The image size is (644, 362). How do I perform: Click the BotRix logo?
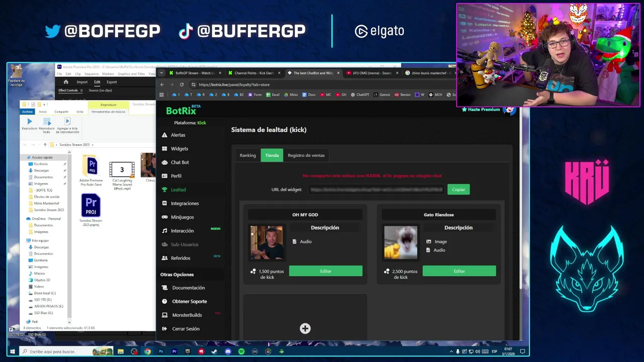183,110
